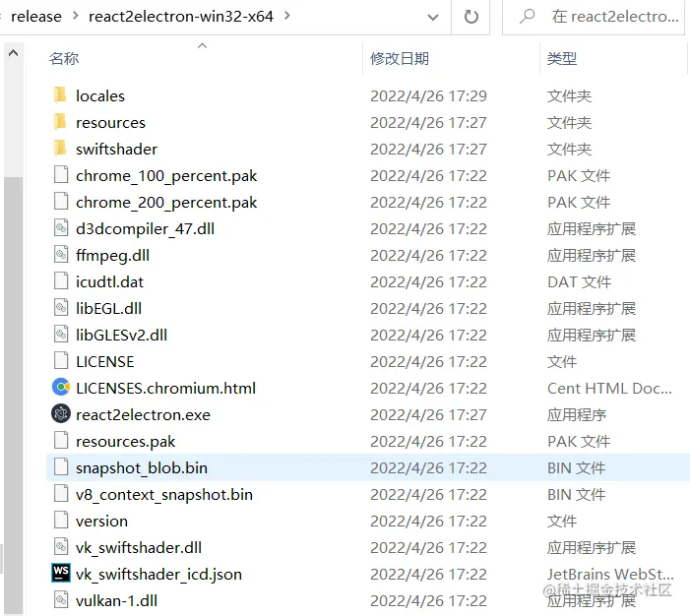This screenshot has height=616, width=690.
Task: Click the snapshot_blob.bin file icon
Action: [x=61, y=466]
